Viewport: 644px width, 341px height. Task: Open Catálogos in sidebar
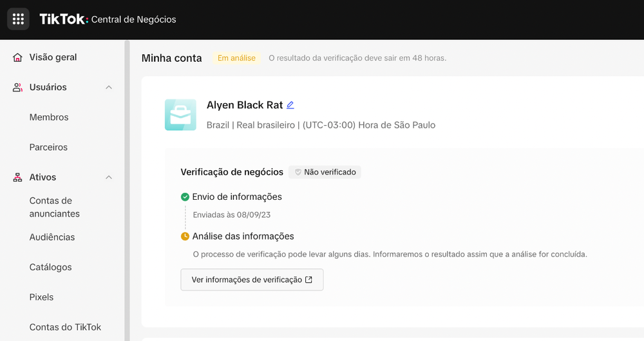point(50,267)
